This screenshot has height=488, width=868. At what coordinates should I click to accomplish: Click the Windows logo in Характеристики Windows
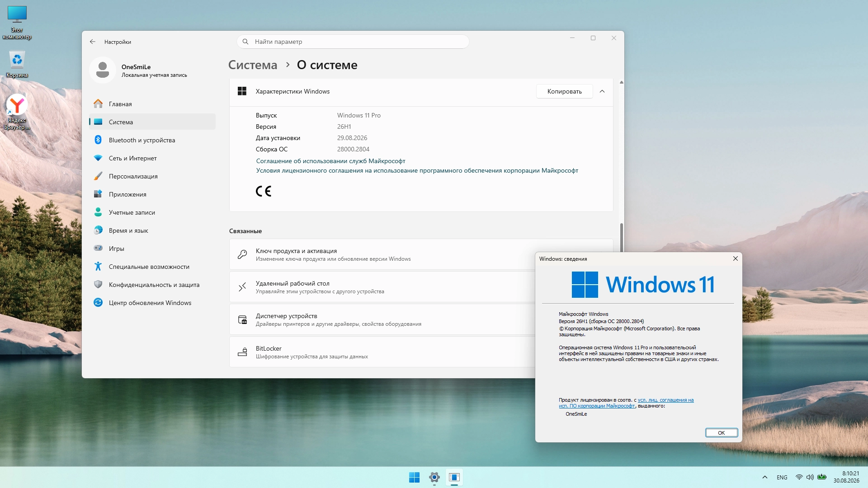[x=242, y=91]
